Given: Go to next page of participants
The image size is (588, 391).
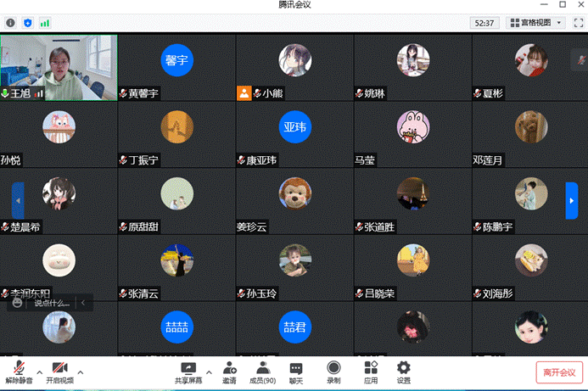Looking at the screenshot, I should coord(571,200).
